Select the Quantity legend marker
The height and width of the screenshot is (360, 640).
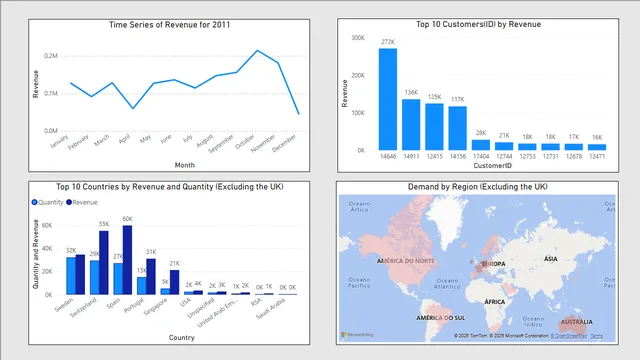(x=34, y=202)
